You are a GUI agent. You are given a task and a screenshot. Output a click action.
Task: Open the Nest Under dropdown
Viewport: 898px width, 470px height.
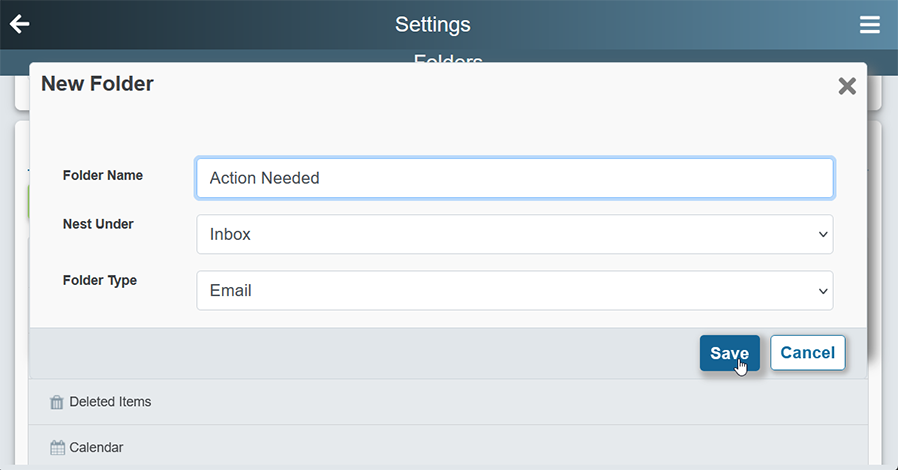point(514,234)
